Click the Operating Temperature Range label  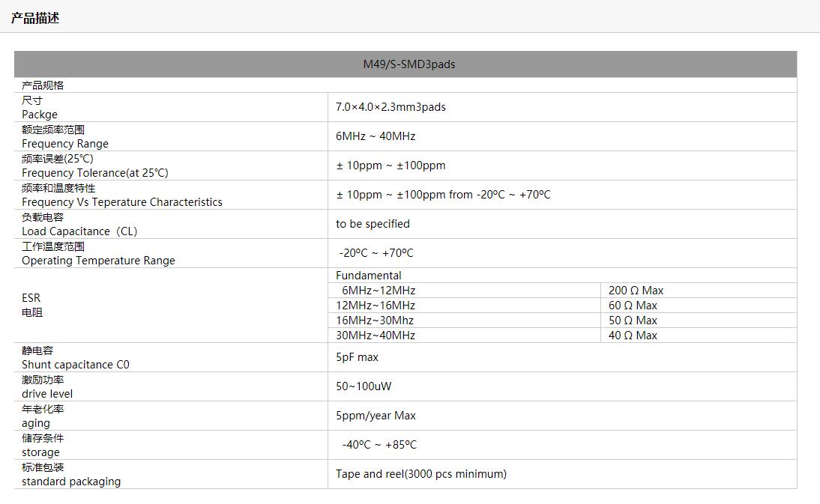pyautogui.click(x=98, y=261)
